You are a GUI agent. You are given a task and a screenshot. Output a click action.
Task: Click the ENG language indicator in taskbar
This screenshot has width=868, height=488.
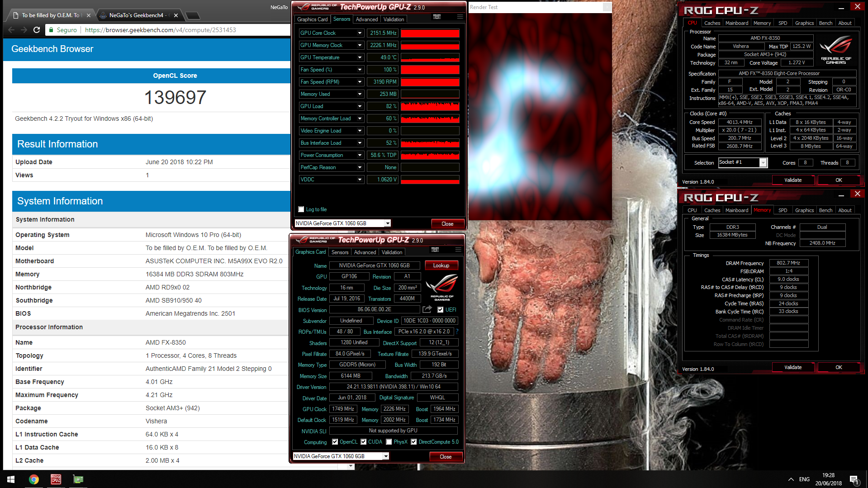(804, 479)
